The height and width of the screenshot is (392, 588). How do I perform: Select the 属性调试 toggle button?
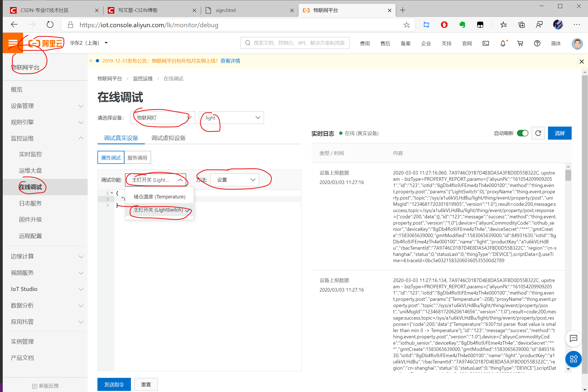111,158
